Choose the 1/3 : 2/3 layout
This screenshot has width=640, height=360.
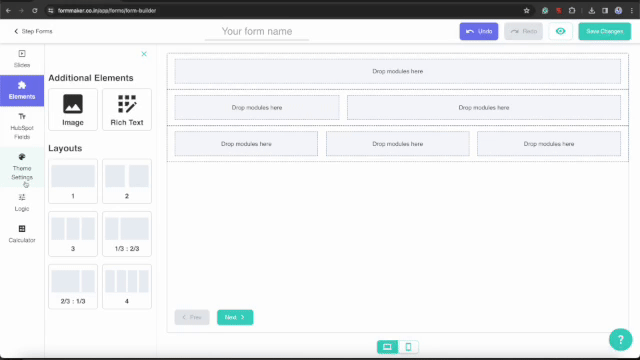127,233
